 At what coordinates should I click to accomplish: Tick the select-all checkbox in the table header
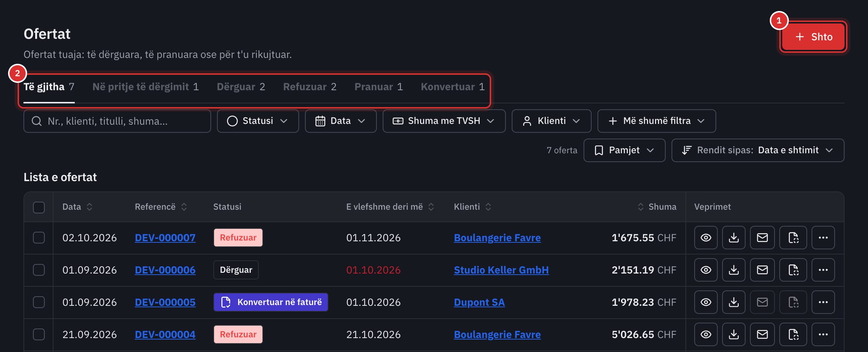pos(39,207)
